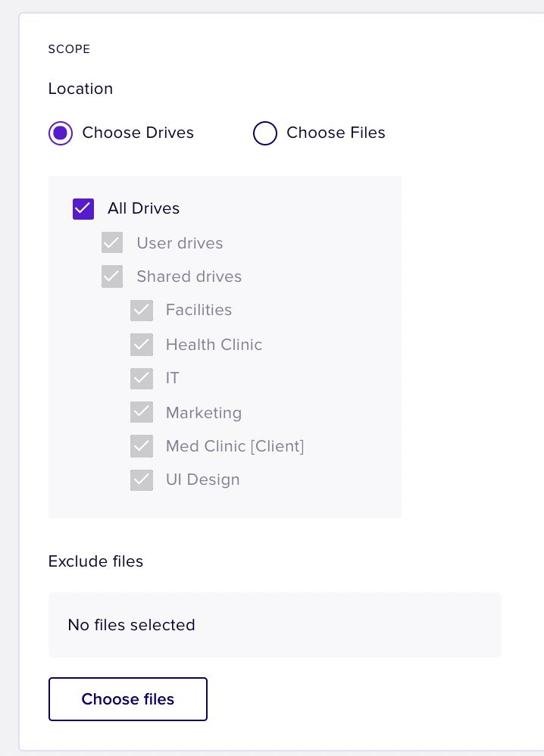Click the User drives label
Viewport: 544px width, 756px height.
(180, 243)
